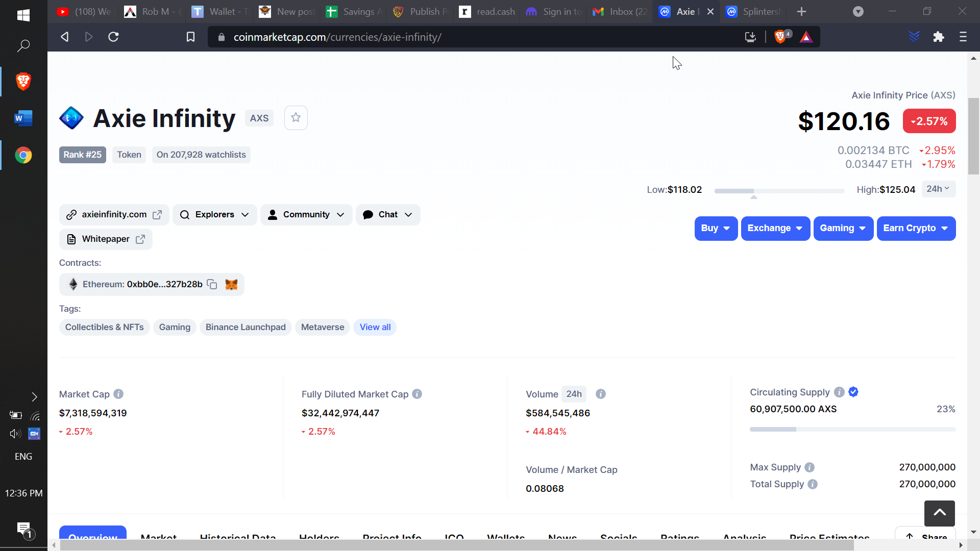The width and height of the screenshot is (980, 551).
Task: Click the Volume 24h period badge
Action: 574,394
